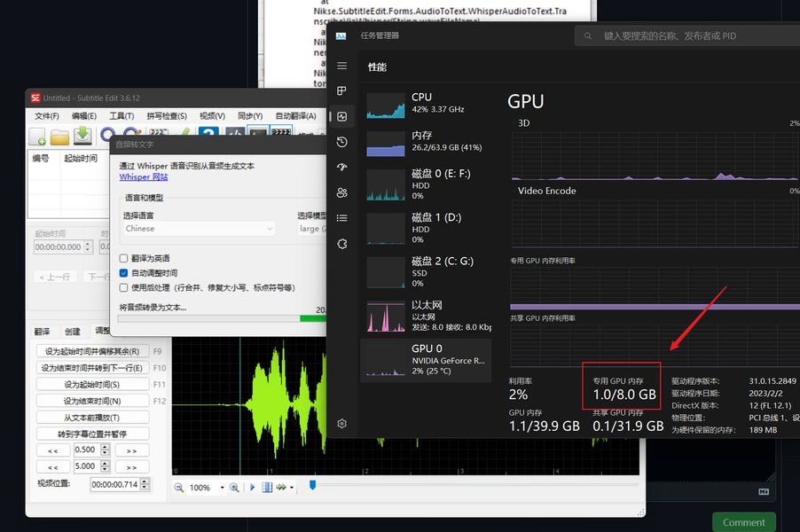
Task: Select Task Manager Performance page icon
Action: (341, 116)
